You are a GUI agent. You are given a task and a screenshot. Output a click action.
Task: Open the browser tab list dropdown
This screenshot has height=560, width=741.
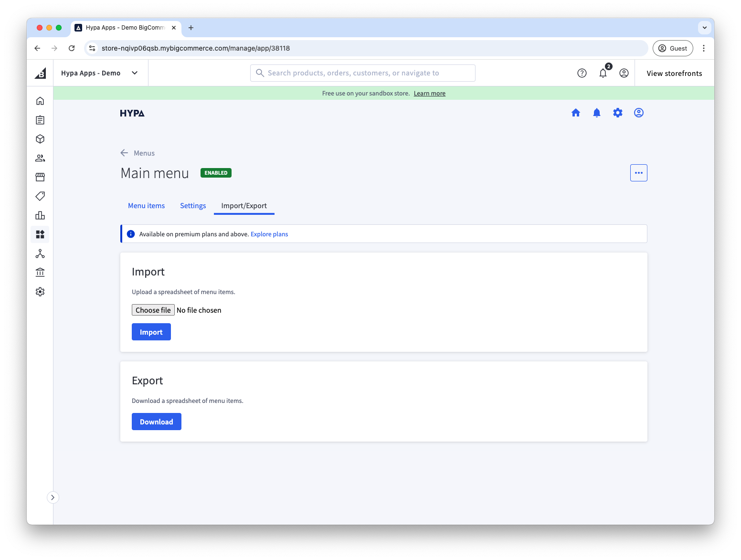point(705,28)
